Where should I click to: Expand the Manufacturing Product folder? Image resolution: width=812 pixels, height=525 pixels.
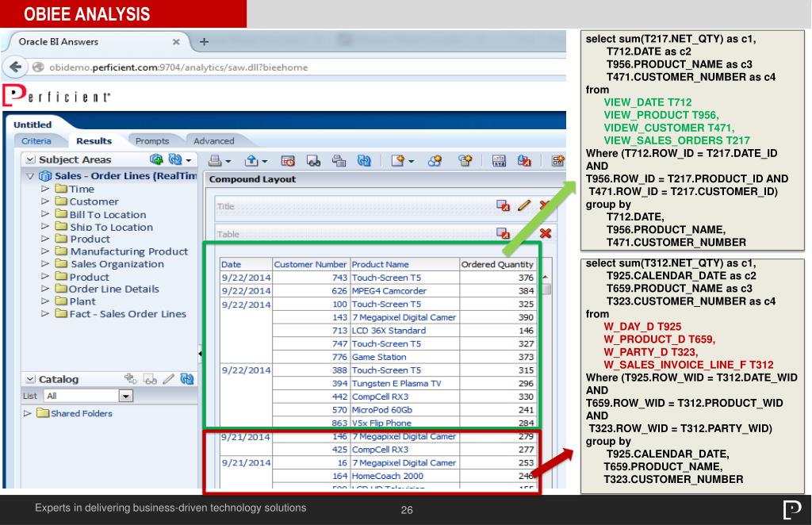pos(45,251)
